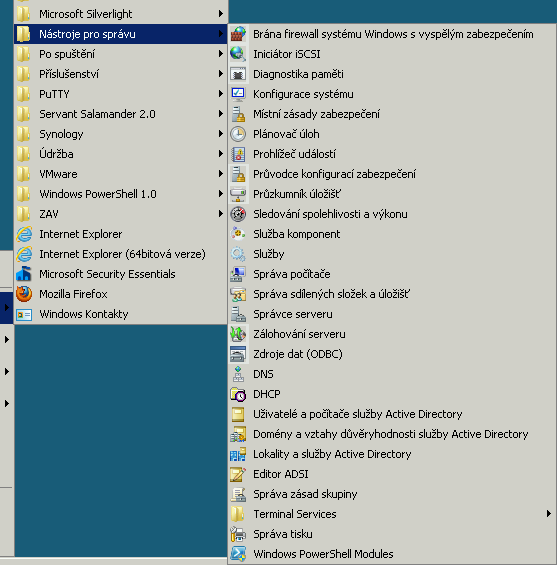Open the Windows PowerShell 1.0 folder entry

(120, 194)
